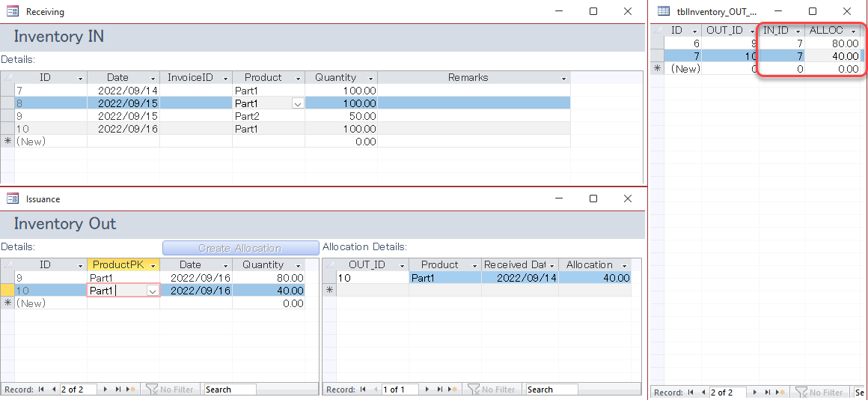Open ALLOC column dropdown in tblInventory_OUT
Image resolution: width=868 pixels, height=400 pixels.
853,31
